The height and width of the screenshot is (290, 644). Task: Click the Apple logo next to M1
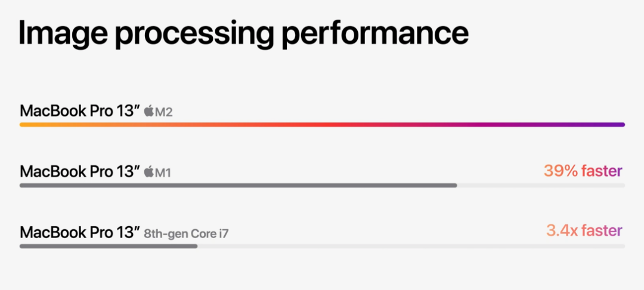(x=148, y=172)
